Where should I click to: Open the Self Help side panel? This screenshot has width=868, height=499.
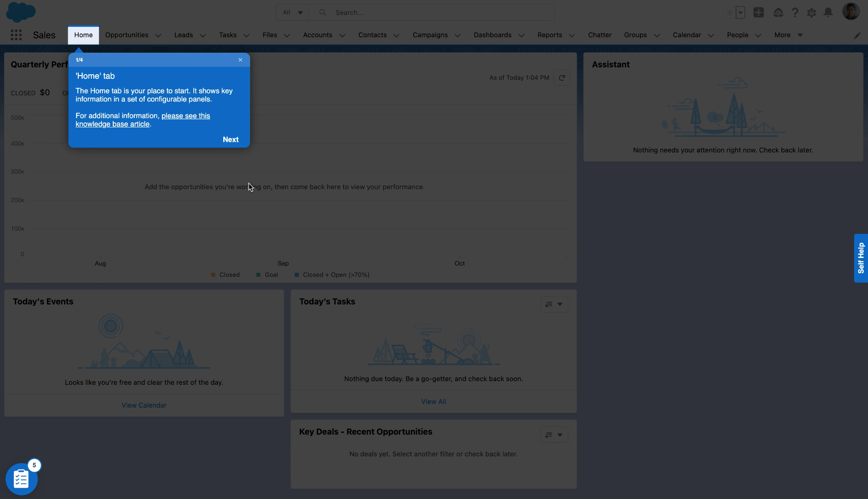pos(860,258)
